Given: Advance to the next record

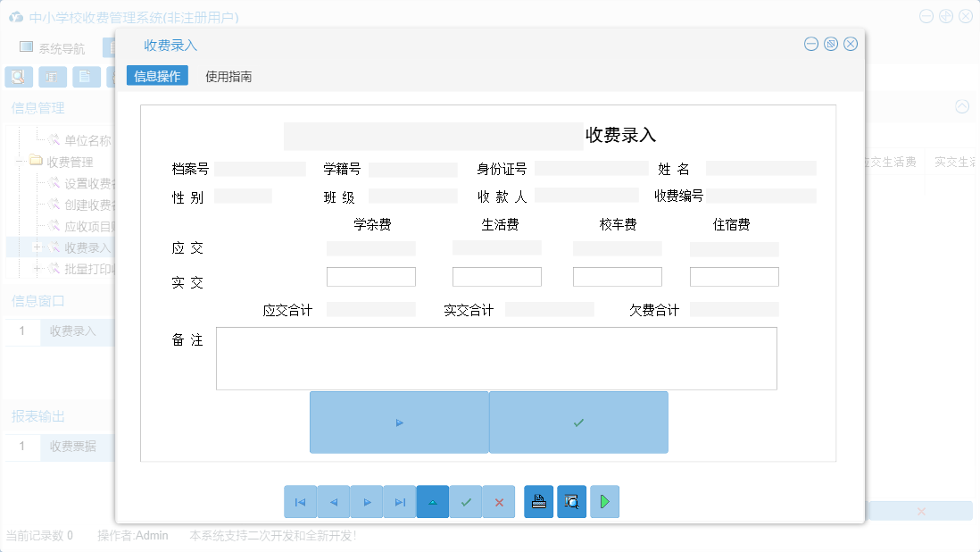Looking at the screenshot, I should [367, 501].
